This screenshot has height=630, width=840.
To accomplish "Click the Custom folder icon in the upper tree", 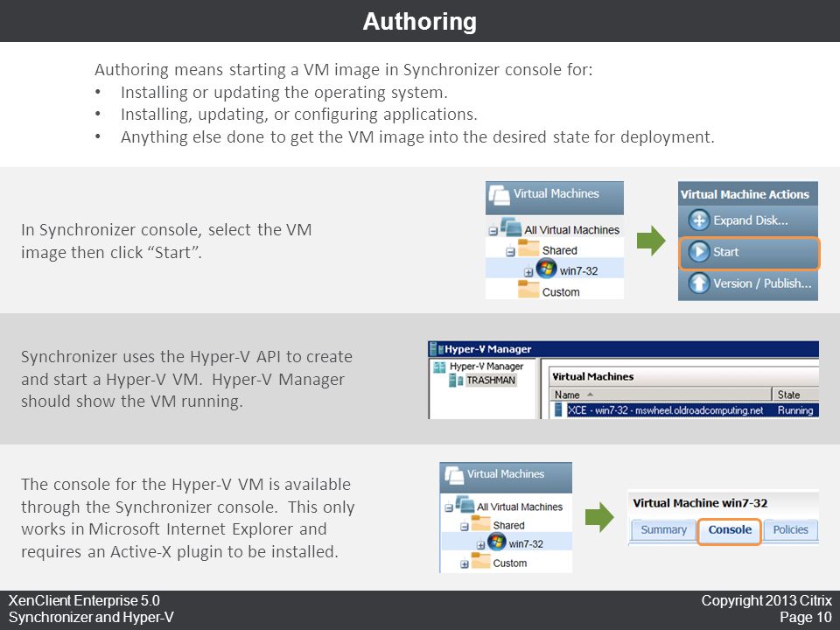I will [x=528, y=290].
